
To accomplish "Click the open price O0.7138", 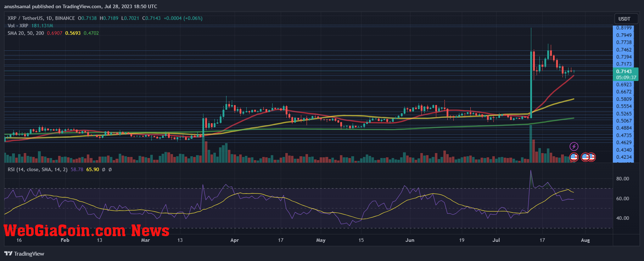I will (x=87, y=18).
